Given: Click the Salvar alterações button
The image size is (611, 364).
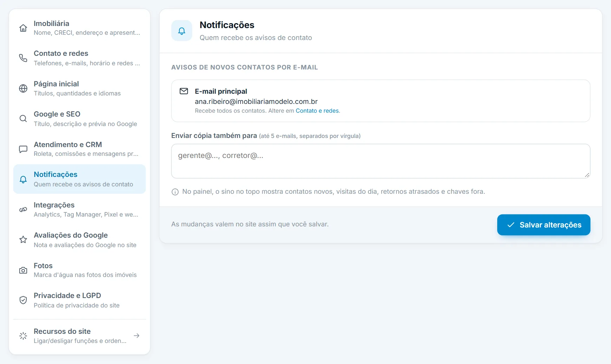Looking at the screenshot, I should (x=544, y=225).
